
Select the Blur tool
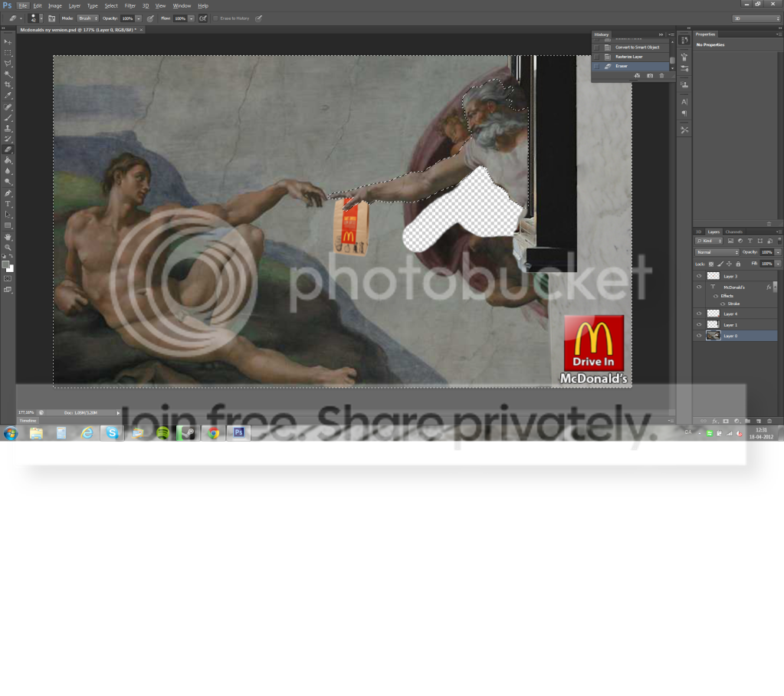(x=8, y=171)
